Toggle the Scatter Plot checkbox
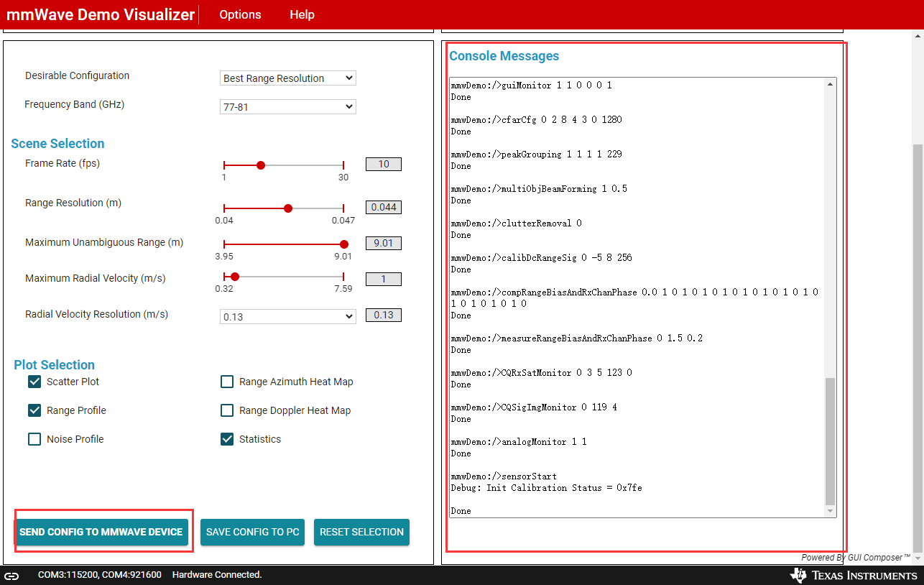924x585 pixels. [34, 382]
